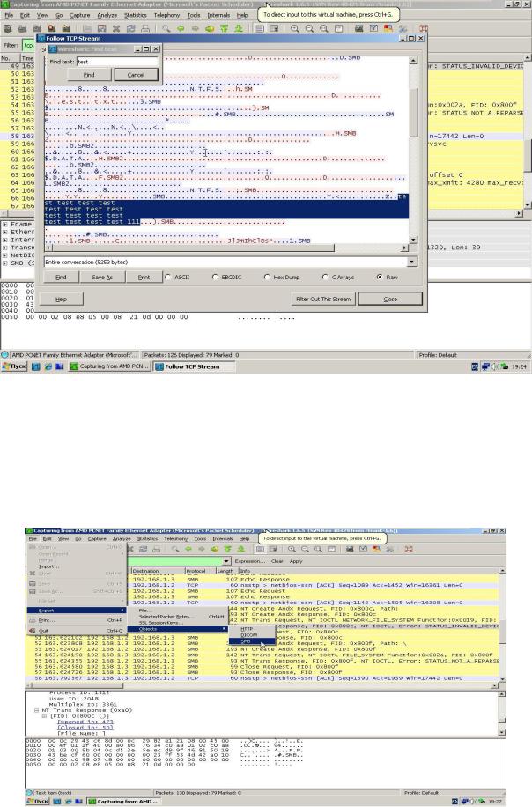Click Auto Scroll icon in window behind Follow TCP Stream
Viewport: 532px width, 807px height.
click(x=274, y=28)
